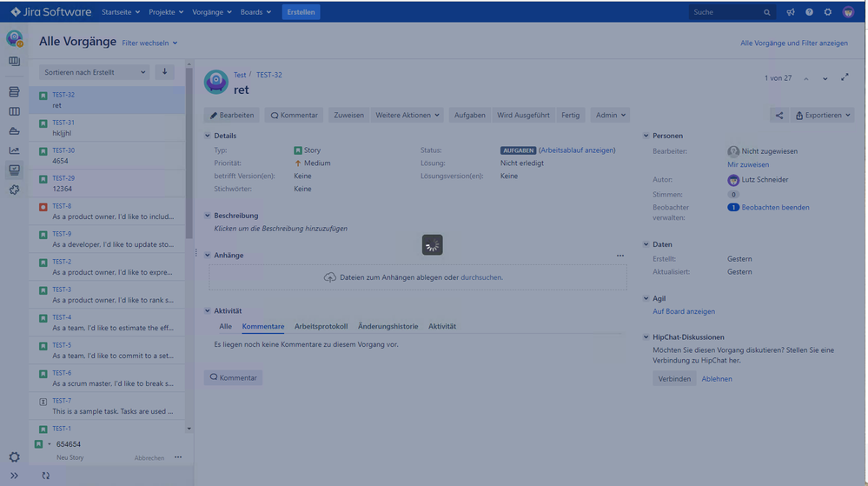Switch to the Änderungshistorie tab
This screenshot has width=868, height=486.
click(388, 326)
